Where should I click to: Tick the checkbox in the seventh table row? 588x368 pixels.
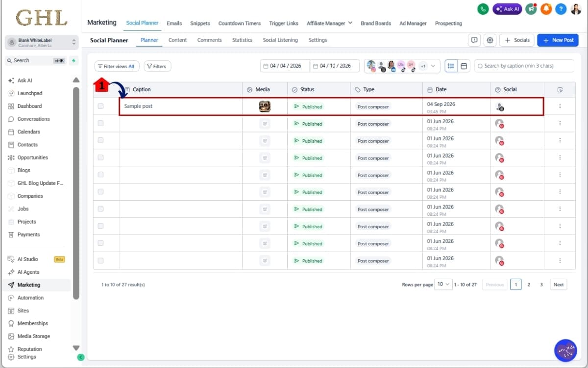coord(100,209)
